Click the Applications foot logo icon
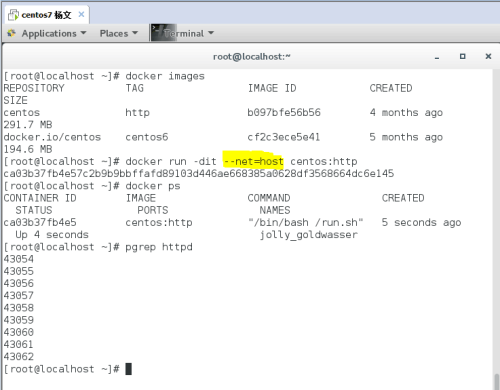The width and height of the screenshot is (500, 390). tap(12, 33)
